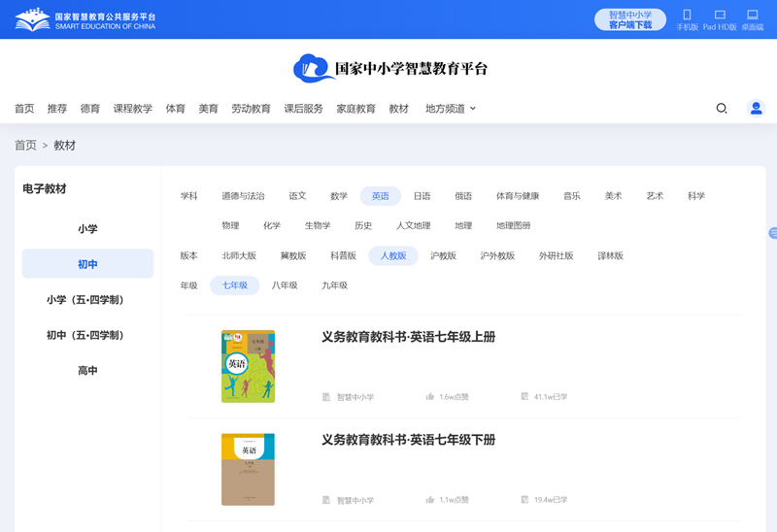Filter subject by 音乐
The image size is (777, 532).
pos(572,196)
